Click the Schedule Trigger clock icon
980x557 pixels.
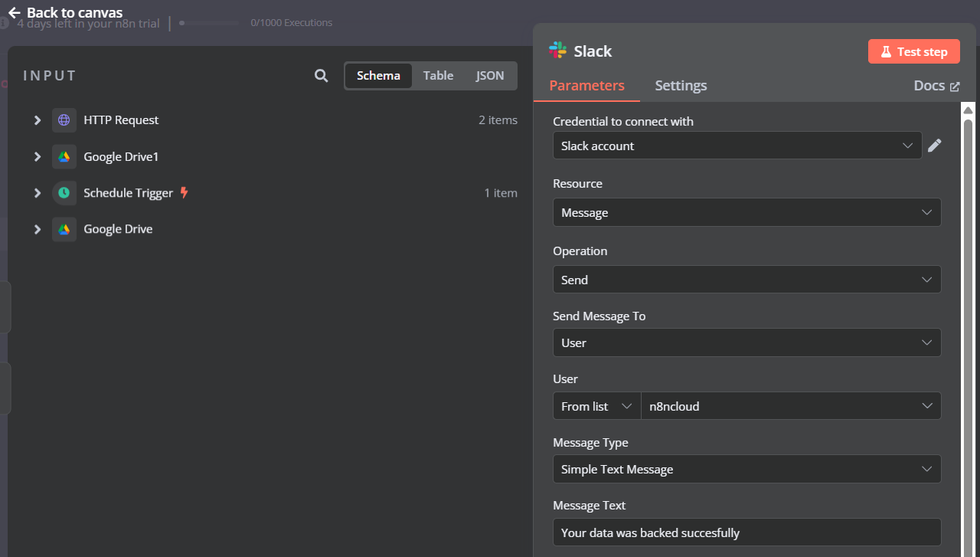(64, 192)
